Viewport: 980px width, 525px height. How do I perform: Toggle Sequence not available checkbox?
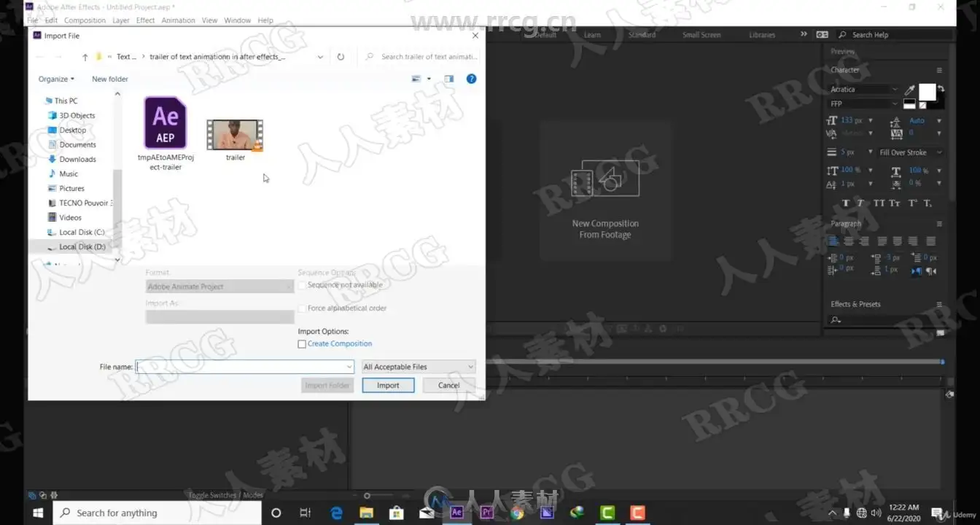302,285
